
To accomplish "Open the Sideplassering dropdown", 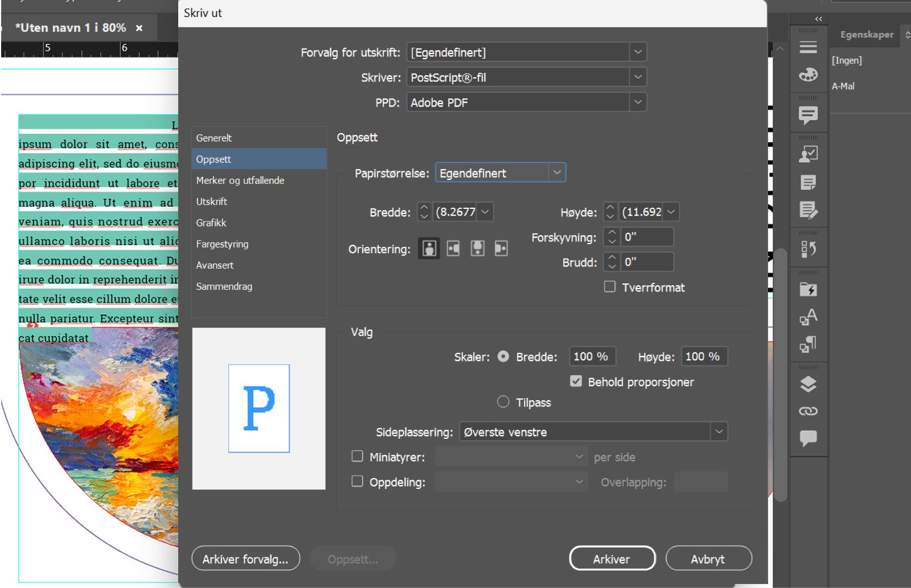I will (x=593, y=432).
